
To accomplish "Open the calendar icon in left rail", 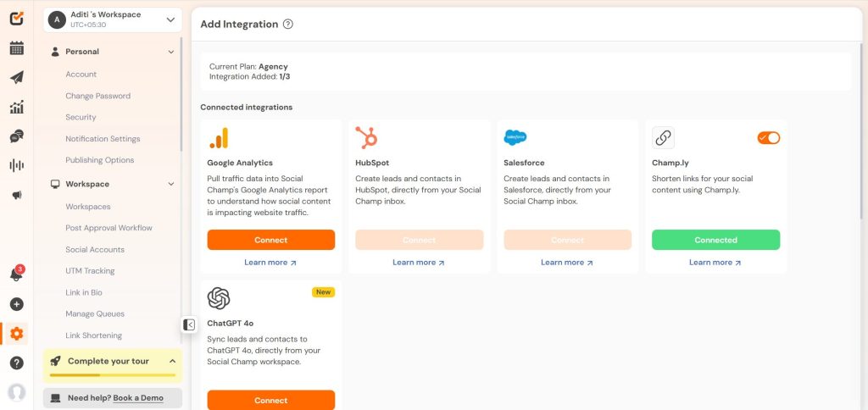I will (17, 48).
